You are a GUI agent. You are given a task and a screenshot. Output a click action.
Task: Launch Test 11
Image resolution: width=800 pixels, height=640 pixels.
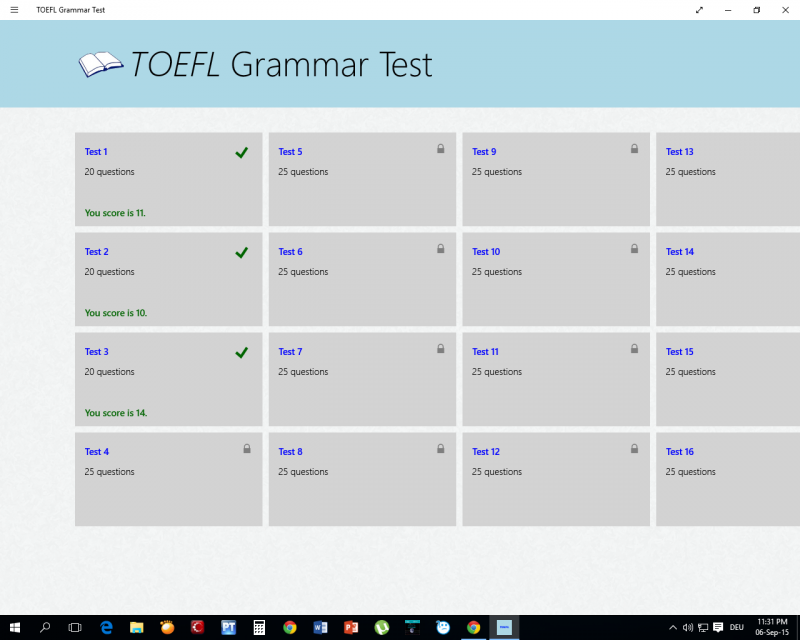pos(556,379)
